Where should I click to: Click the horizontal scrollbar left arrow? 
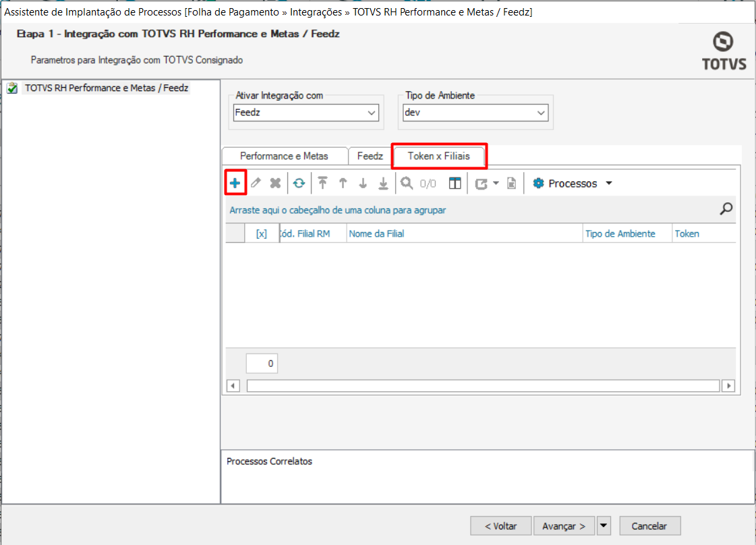233,386
